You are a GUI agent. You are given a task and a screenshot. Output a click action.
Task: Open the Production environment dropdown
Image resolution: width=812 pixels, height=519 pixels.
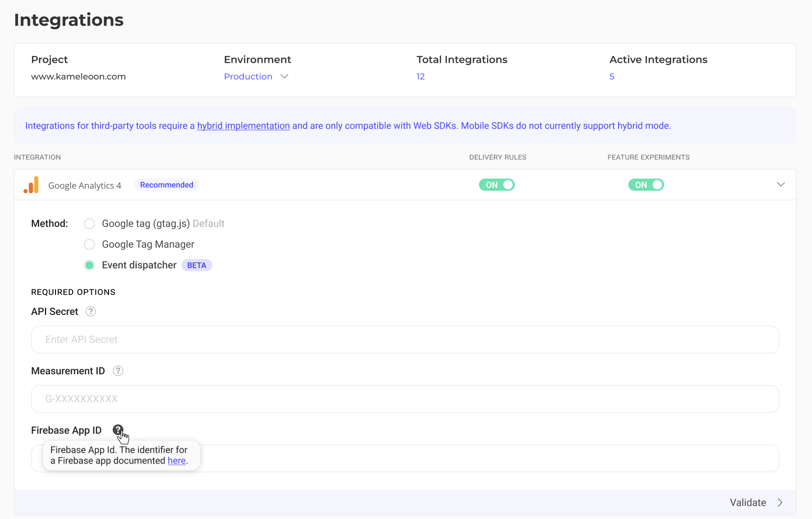coord(256,77)
